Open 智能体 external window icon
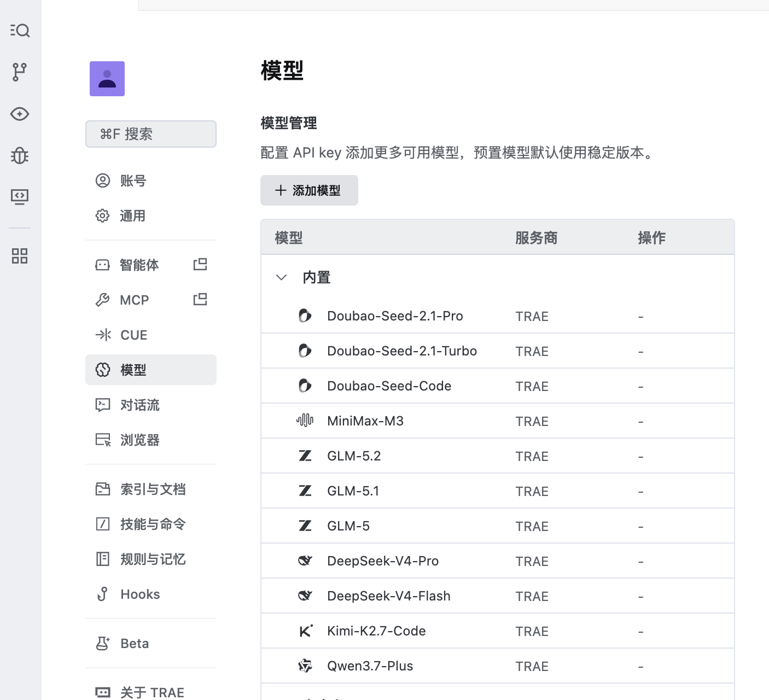Screen dimensions: 769x700 click(x=200, y=265)
